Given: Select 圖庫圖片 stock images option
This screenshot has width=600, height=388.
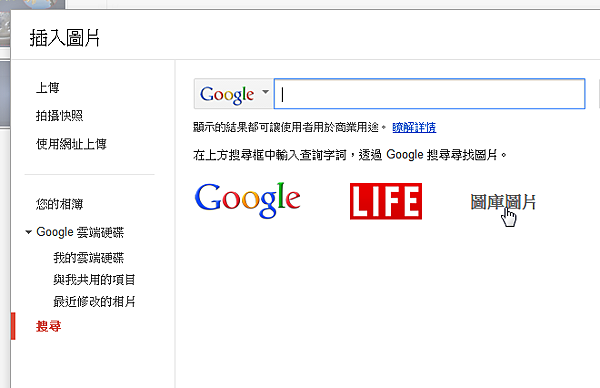Looking at the screenshot, I should (x=503, y=202).
